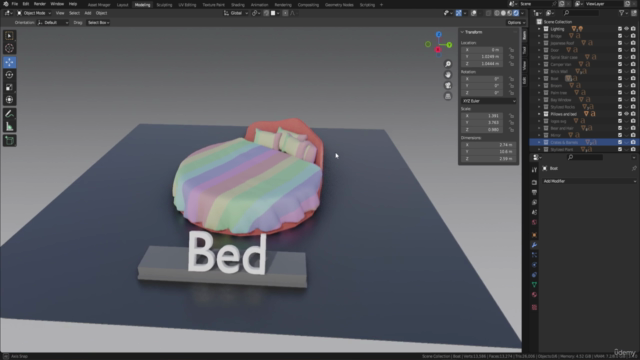Image resolution: width=640 pixels, height=360 pixels.
Task: Click the viewport zoom magnifier icon
Action: (x=448, y=64)
